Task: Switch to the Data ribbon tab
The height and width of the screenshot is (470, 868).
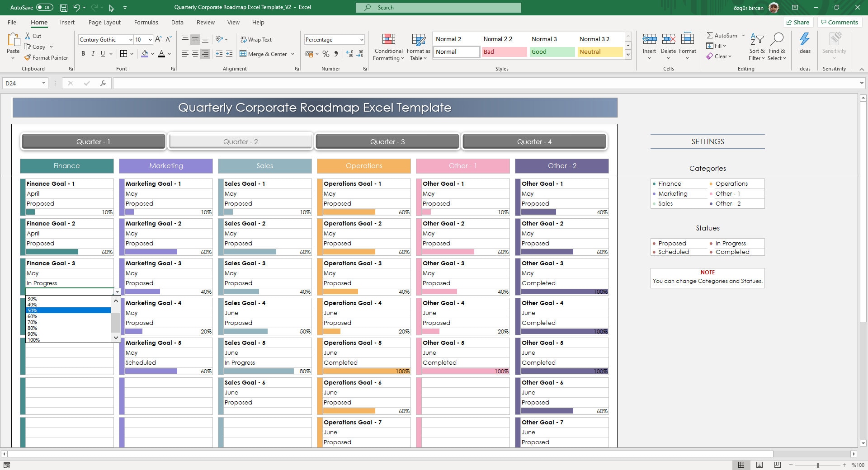Action: tap(177, 22)
